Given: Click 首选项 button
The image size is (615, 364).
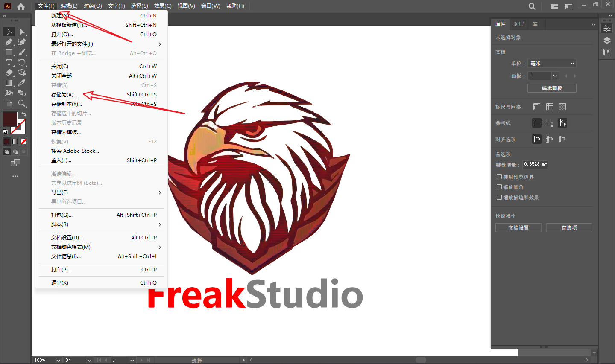Looking at the screenshot, I should (569, 228).
